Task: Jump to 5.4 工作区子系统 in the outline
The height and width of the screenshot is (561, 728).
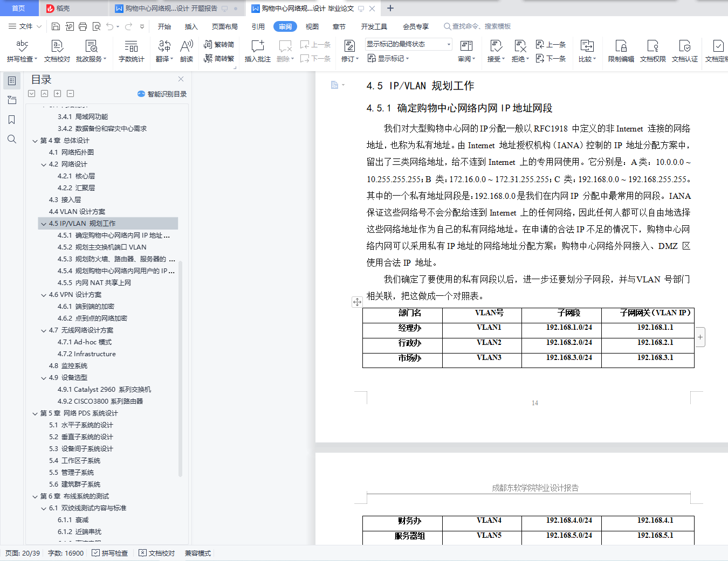Action: click(74, 461)
